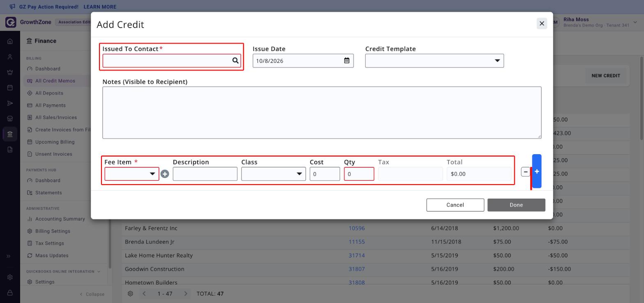Go to the next page of results
Screen dimensions: 644x303
(x=186, y=294)
